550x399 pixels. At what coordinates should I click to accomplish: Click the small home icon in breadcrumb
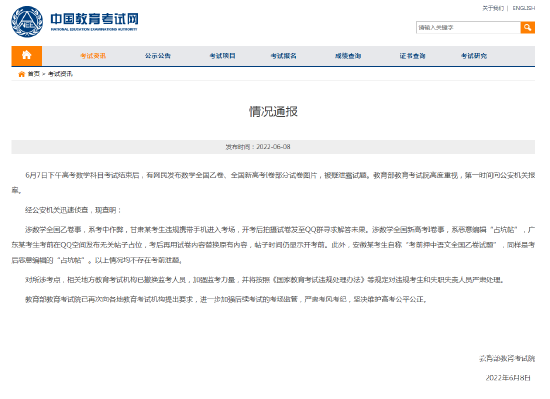pyautogui.click(x=22, y=74)
